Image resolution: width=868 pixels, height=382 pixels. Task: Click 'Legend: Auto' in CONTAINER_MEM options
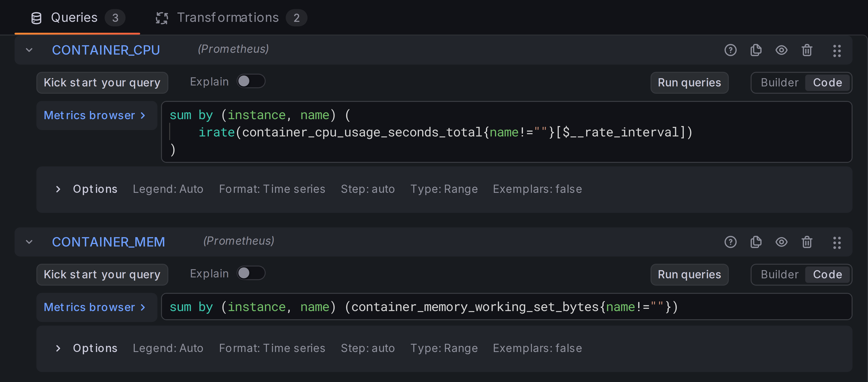[168, 348]
